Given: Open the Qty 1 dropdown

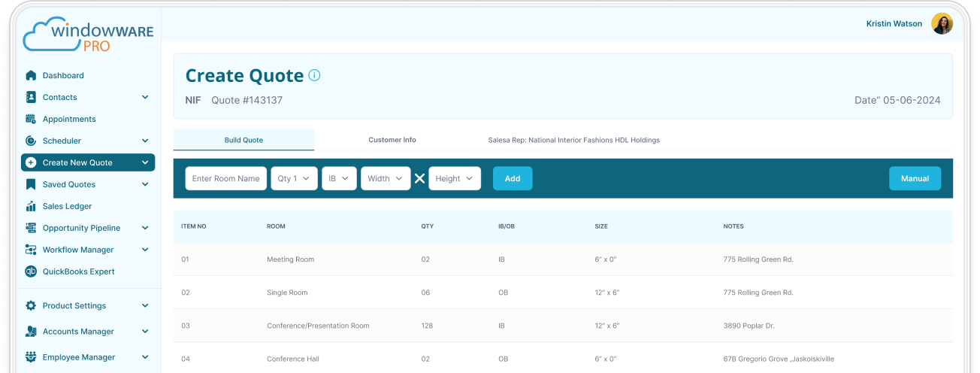Looking at the screenshot, I should tap(294, 178).
